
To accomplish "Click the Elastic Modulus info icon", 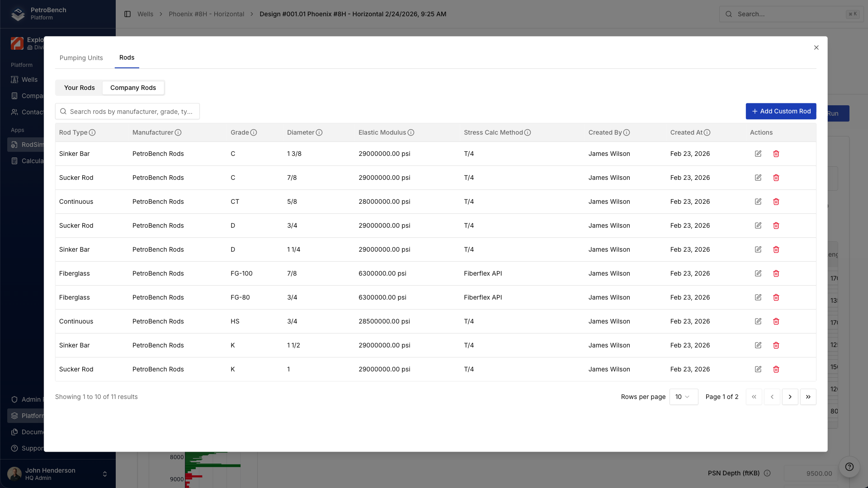I will [411, 132].
